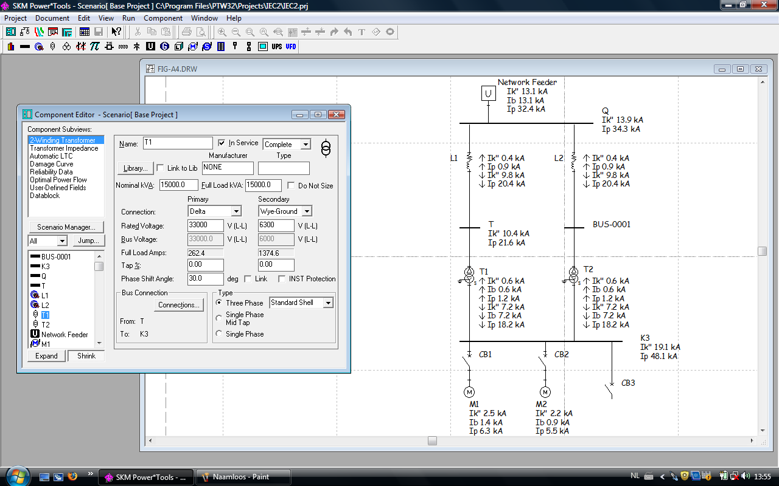Open the Secondary Wye-Ground connection dropdown
This screenshot has width=779, height=486.
307,211
